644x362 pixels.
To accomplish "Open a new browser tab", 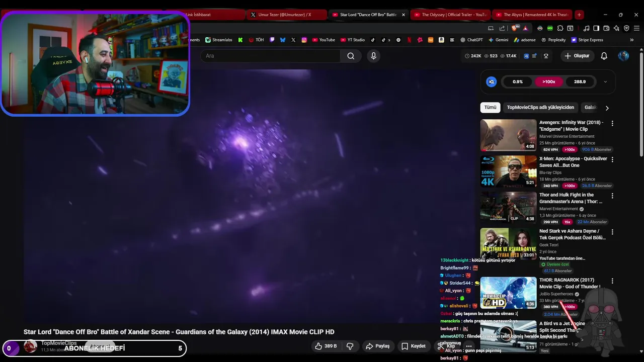I will 579,15.
